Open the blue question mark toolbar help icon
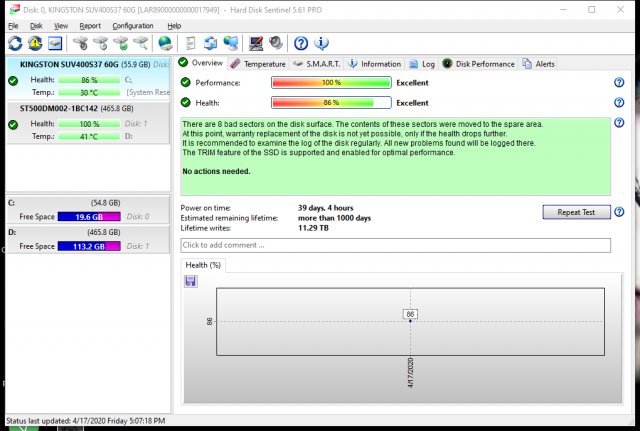The image size is (640, 431). tap(301, 43)
